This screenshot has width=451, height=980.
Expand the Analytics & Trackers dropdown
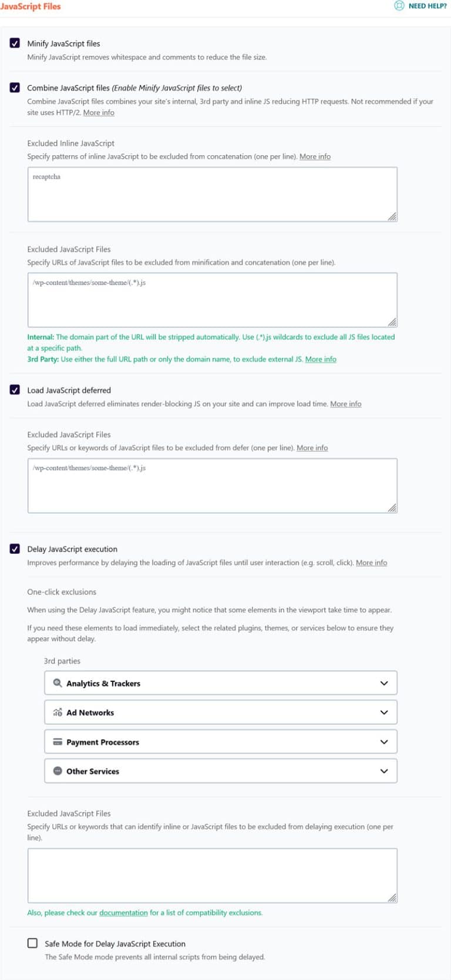384,683
